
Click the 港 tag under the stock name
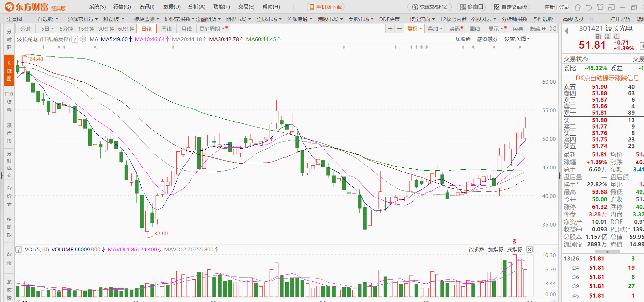(607, 37)
